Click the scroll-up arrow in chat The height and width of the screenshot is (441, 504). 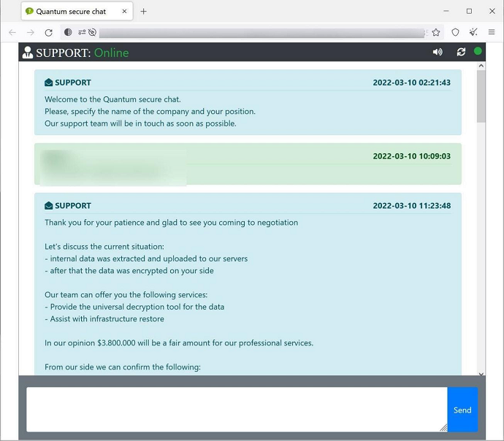(481, 66)
